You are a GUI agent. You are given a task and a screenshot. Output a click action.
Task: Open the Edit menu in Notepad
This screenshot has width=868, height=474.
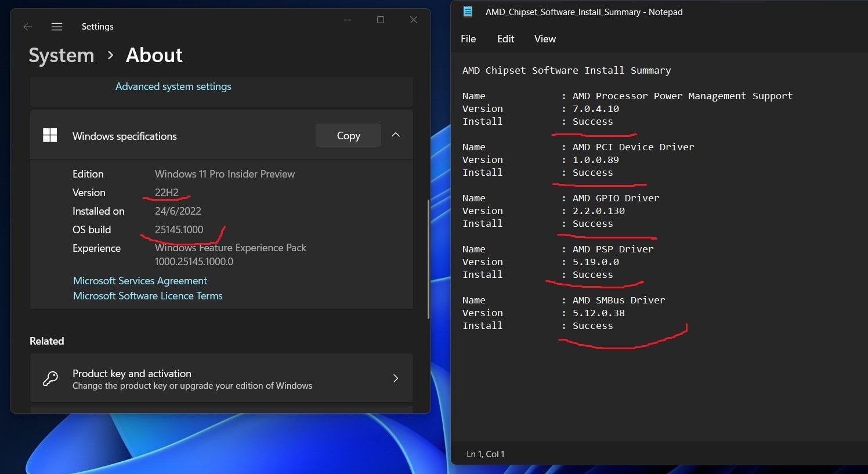506,39
